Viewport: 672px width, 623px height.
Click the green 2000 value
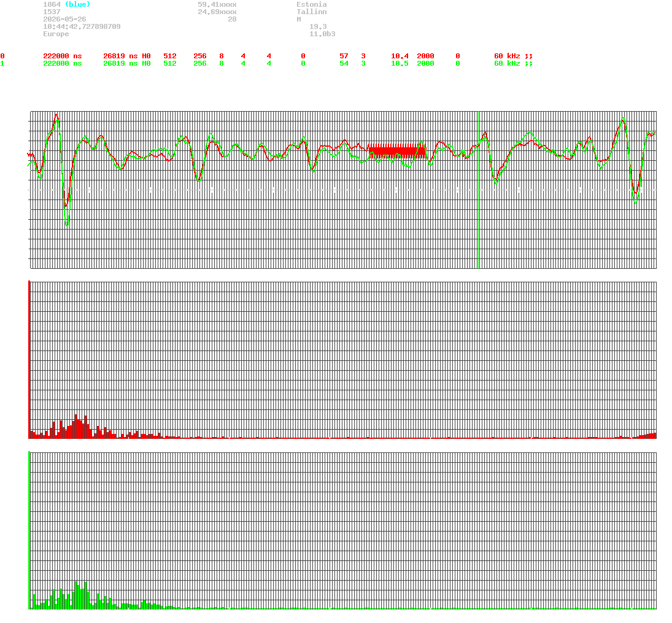[x=425, y=63]
